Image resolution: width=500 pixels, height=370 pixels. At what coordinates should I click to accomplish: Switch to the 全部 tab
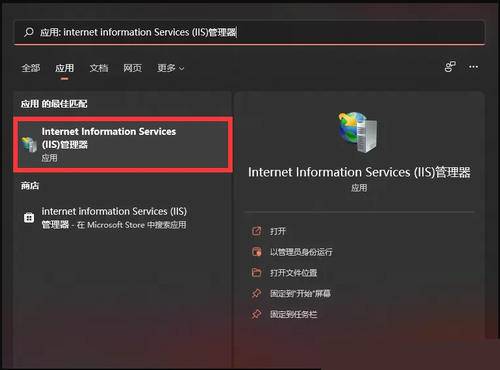pyautogui.click(x=31, y=68)
